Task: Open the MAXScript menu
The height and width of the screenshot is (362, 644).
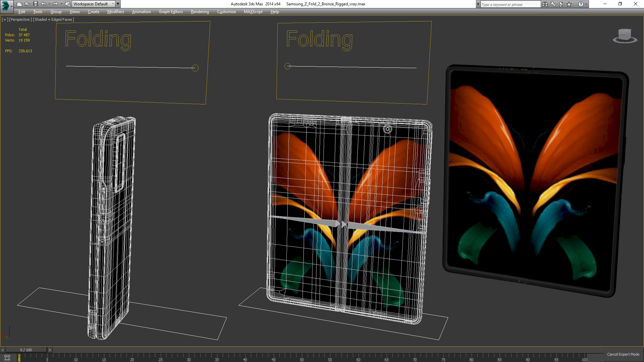Action: [253, 12]
